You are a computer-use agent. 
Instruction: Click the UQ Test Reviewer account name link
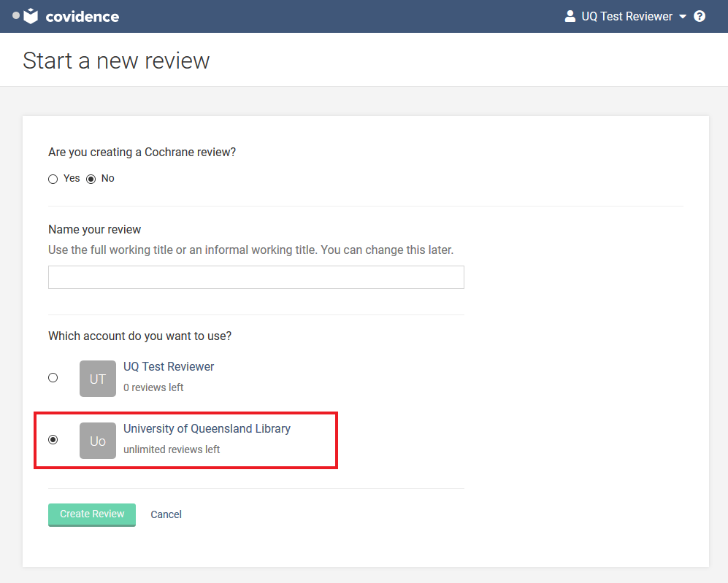click(169, 366)
